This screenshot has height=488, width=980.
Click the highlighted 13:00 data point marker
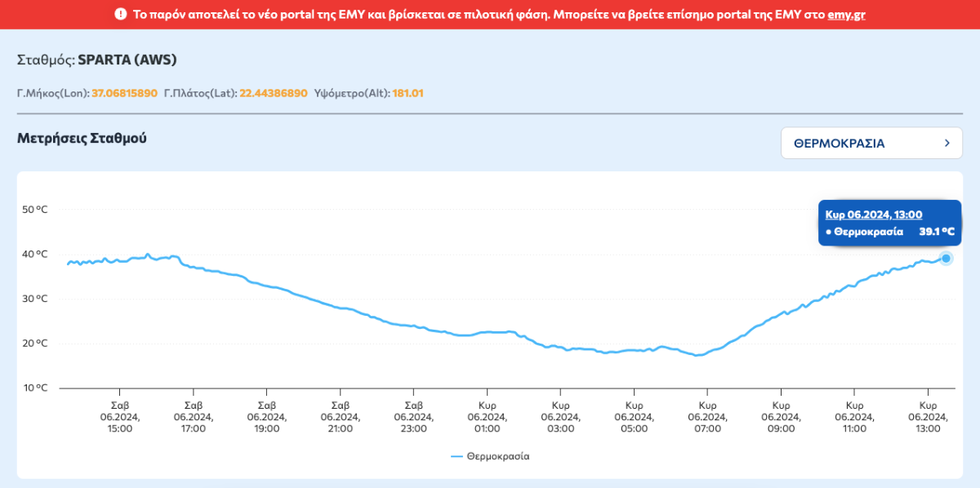(946, 258)
